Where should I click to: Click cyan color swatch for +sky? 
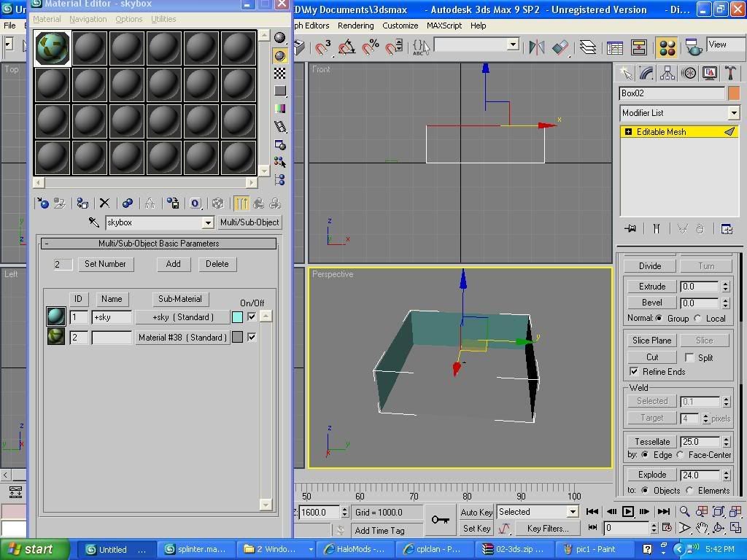pyautogui.click(x=237, y=316)
